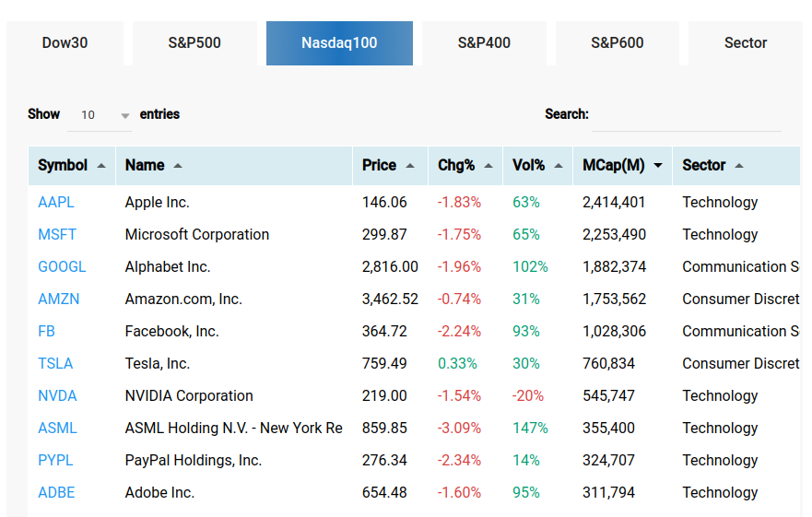This screenshot has height=517, width=812.
Task: Open the NVDA symbol link
Action: (x=57, y=395)
